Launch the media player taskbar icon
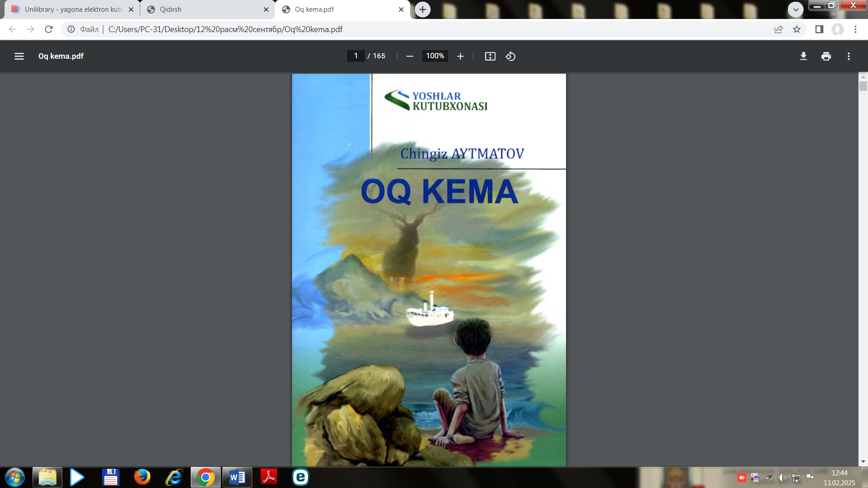 click(x=77, y=477)
